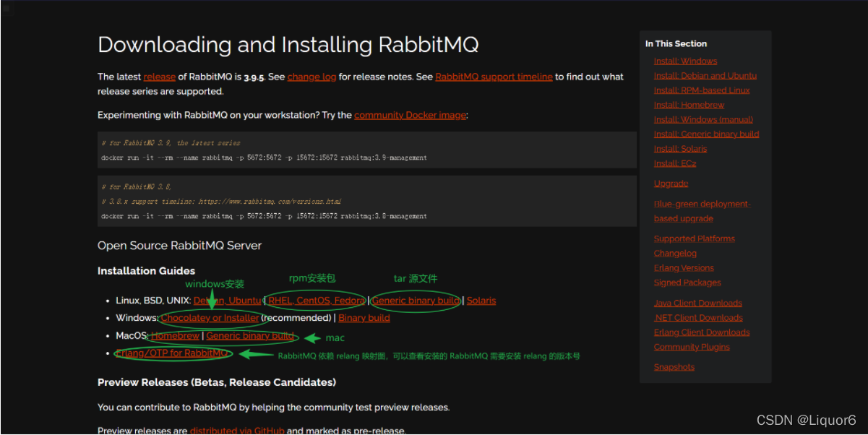Open the ".NET Client Downloads" sidebar link
The width and height of the screenshot is (868, 435).
coord(698,318)
